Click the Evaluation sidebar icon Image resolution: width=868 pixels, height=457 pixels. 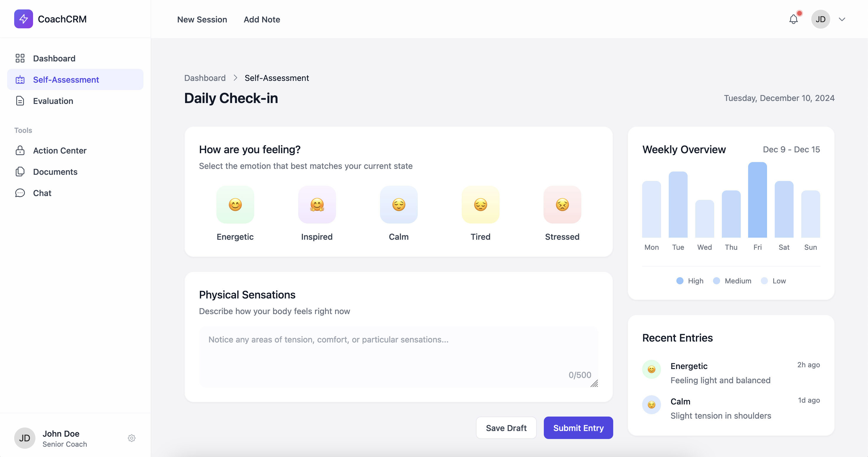click(20, 100)
